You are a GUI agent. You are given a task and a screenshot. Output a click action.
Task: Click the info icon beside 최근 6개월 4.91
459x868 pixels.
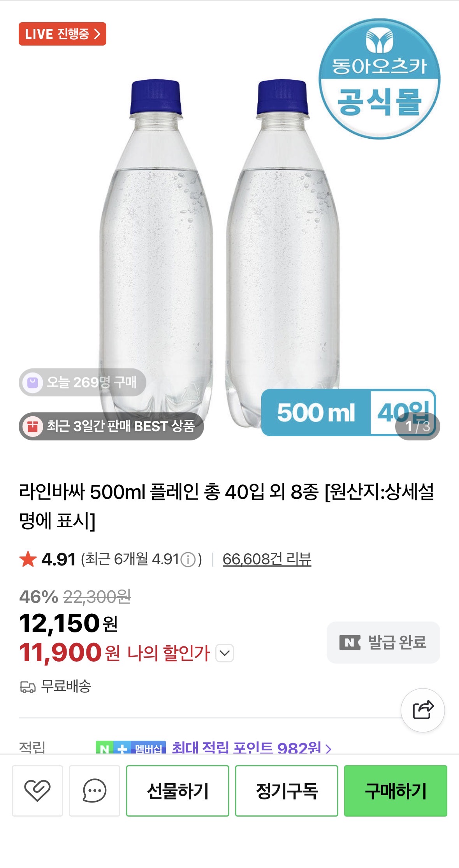(188, 560)
